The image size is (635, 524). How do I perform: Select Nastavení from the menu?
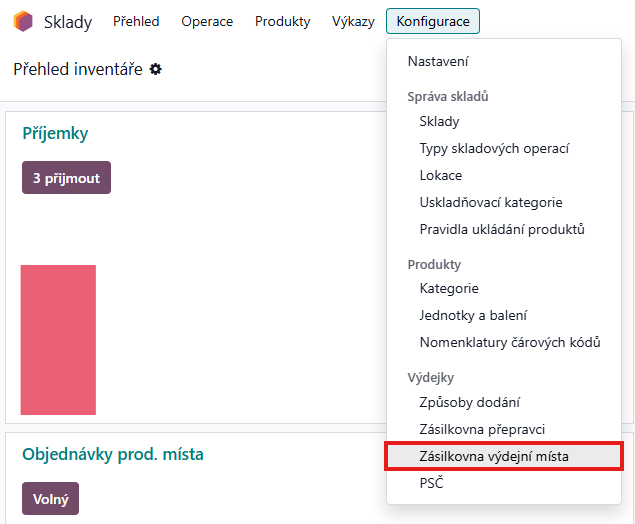438,62
